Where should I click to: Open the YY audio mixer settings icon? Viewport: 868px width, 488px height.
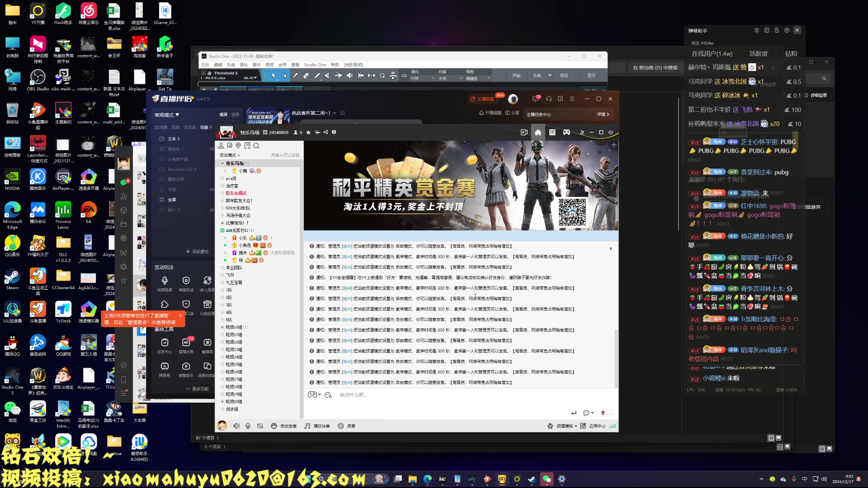click(x=260, y=426)
